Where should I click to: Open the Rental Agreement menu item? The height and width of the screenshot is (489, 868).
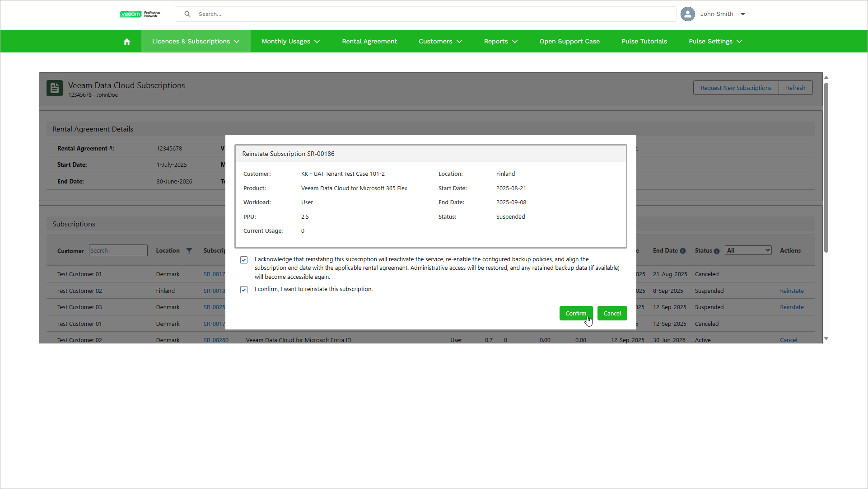pos(369,42)
